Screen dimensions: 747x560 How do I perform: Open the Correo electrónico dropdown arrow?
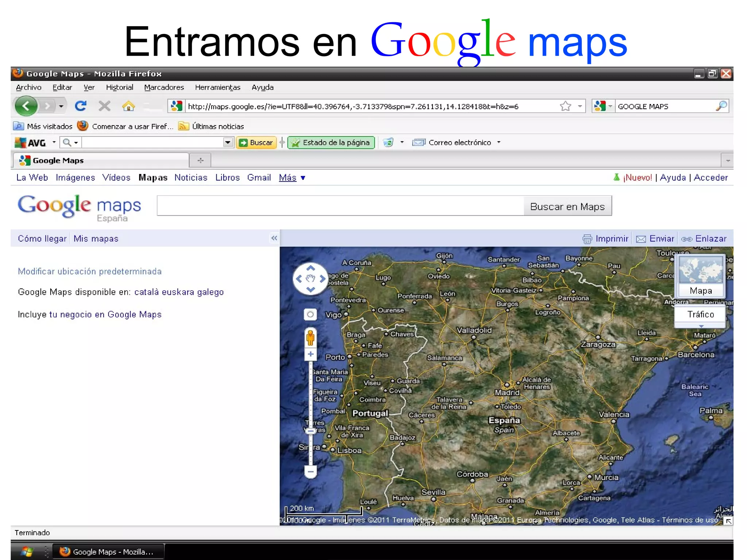[499, 142]
